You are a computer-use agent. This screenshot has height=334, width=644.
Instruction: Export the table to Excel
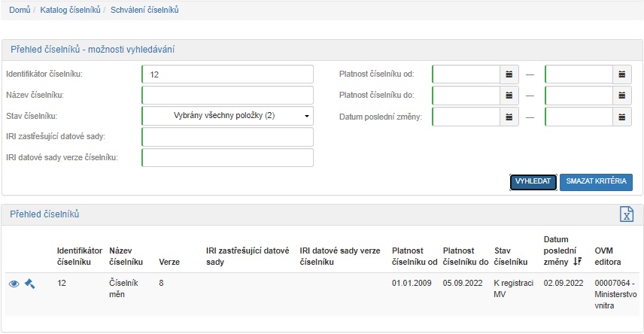626,214
